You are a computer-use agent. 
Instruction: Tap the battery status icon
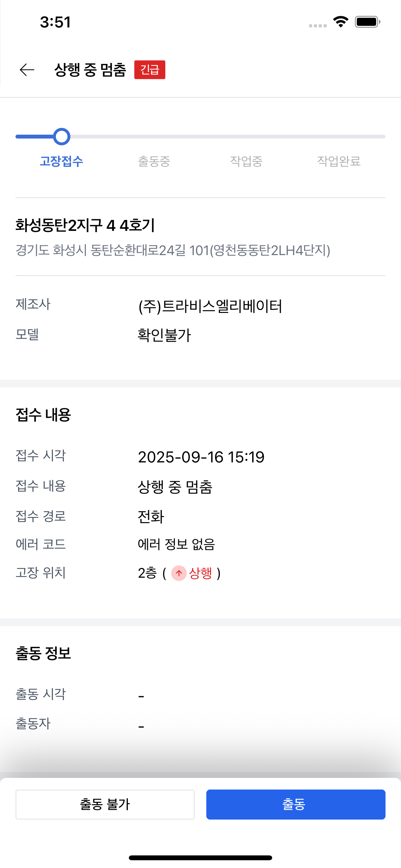point(367,22)
